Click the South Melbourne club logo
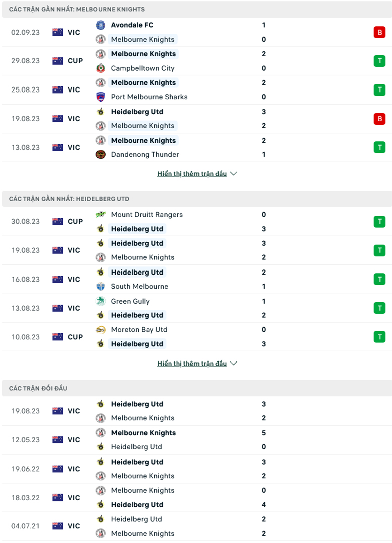Image resolution: width=392 pixels, height=543 pixels. click(x=101, y=286)
